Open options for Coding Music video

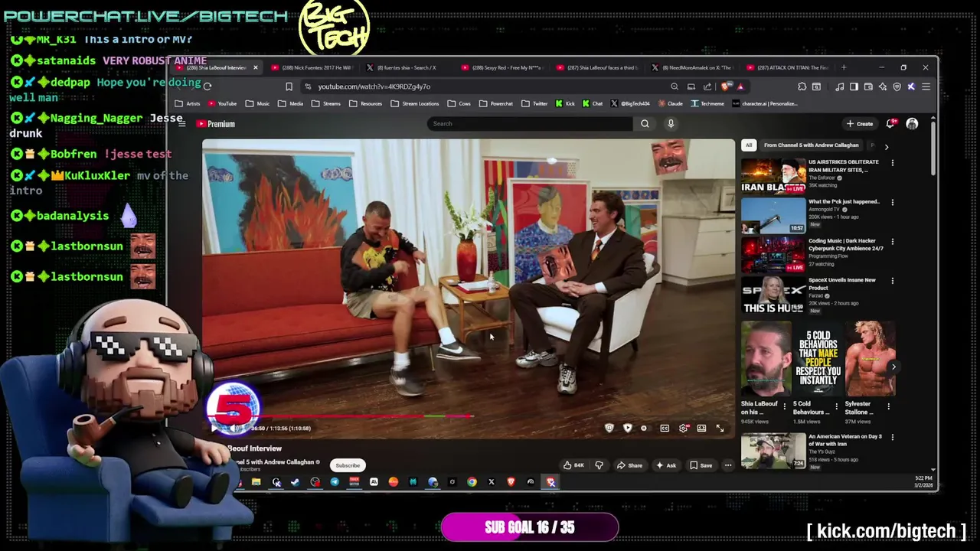tap(892, 242)
